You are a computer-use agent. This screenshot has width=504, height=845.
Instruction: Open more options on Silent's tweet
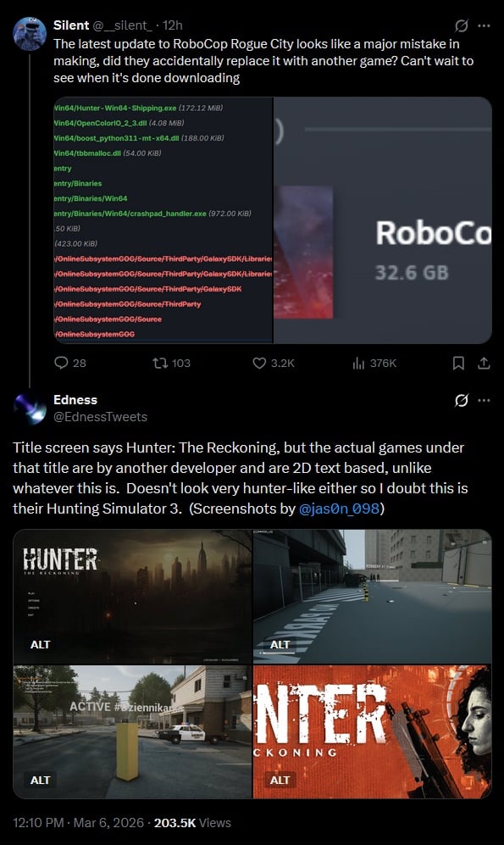[x=484, y=25]
